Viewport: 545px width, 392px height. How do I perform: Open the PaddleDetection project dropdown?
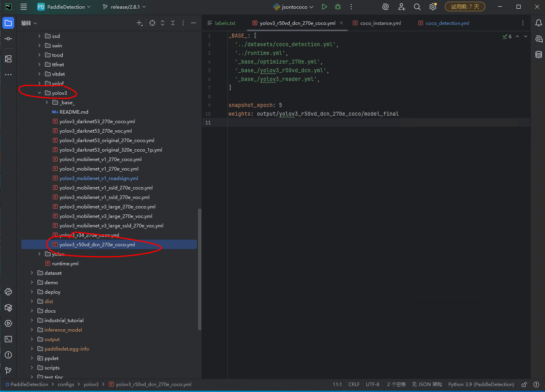[64, 7]
